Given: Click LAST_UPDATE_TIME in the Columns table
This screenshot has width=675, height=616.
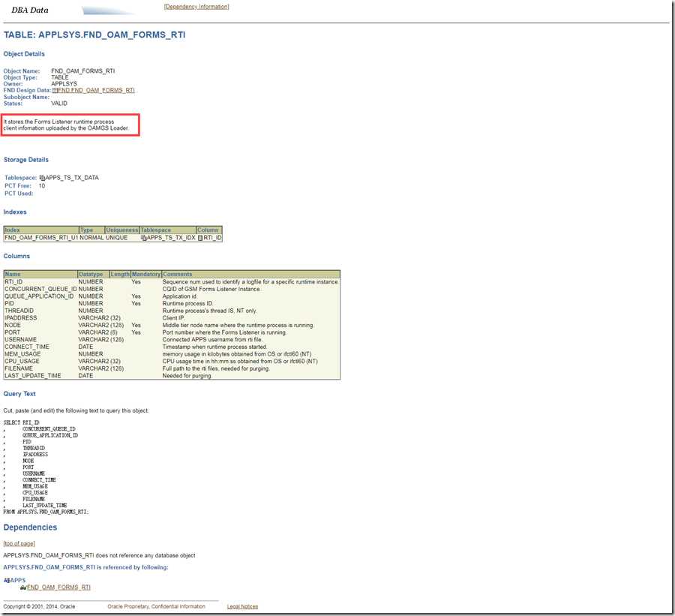Looking at the screenshot, I should tap(33, 376).
